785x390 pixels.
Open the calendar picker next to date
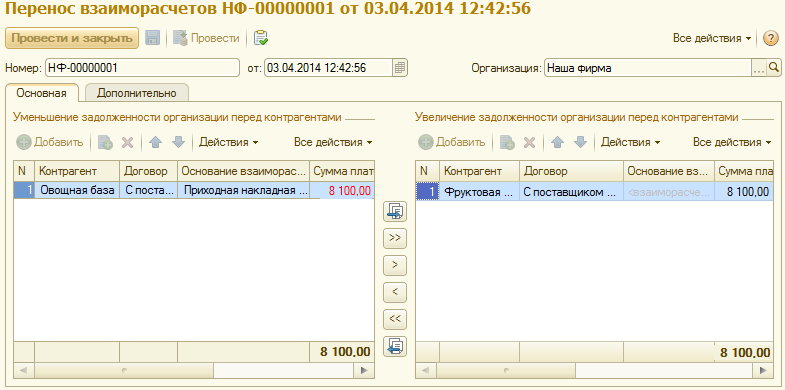point(400,68)
